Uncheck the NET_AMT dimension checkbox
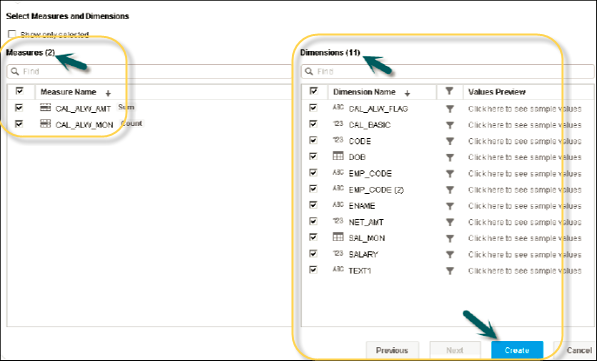Viewport: 597px width, 361px height. click(313, 221)
